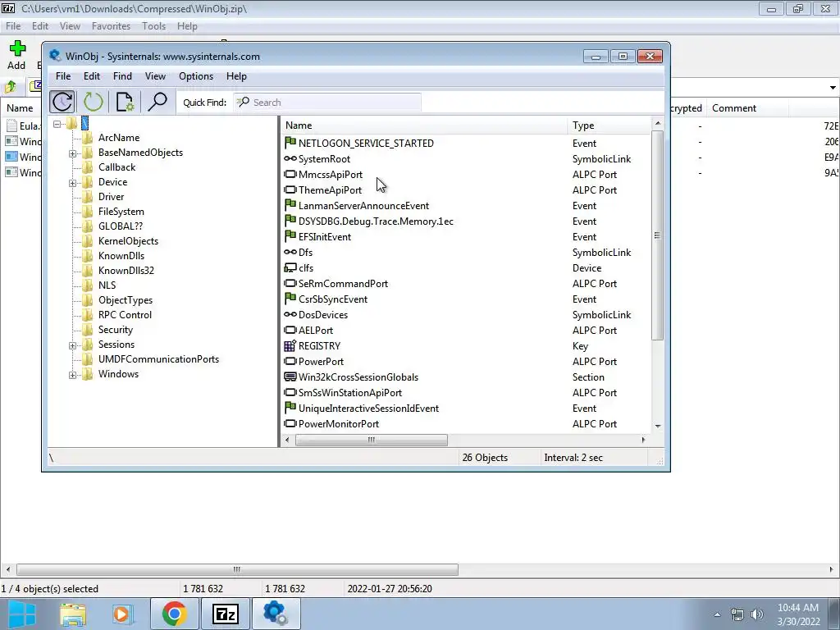Click the clfs device icon
The image size is (840, 630).
(x=290, y=268)
